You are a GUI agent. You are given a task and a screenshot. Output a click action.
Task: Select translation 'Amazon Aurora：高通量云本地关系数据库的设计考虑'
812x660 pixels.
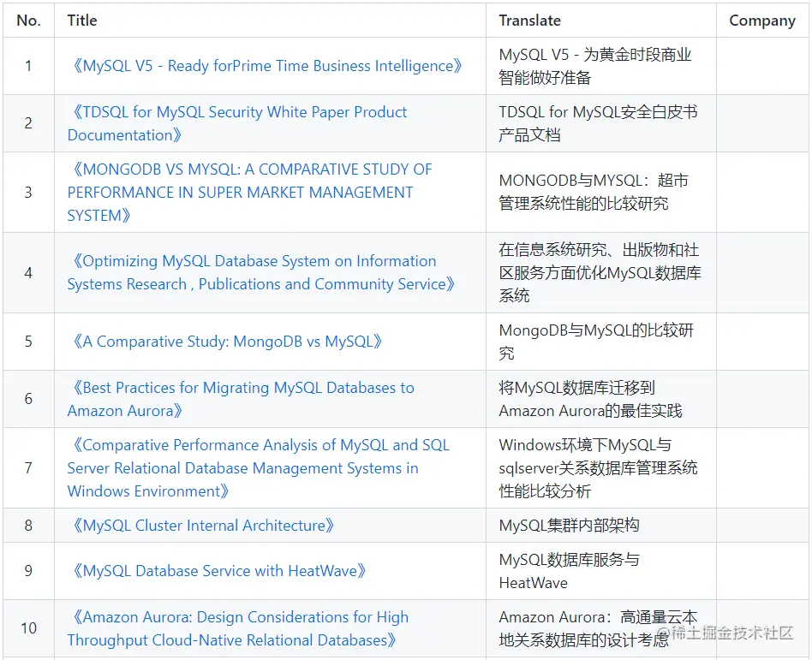[x=598, y=628]
